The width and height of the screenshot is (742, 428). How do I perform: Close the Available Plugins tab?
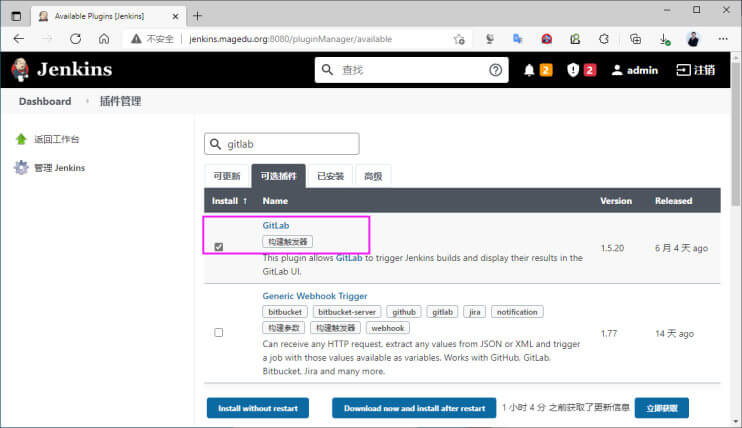pyautogui.click(x=175, y=16)
